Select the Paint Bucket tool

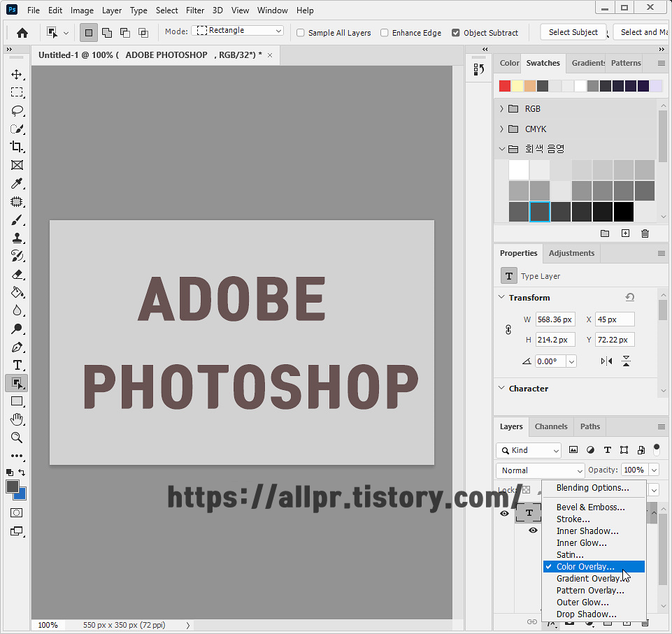pyautogui.click(x=17, y=292)
